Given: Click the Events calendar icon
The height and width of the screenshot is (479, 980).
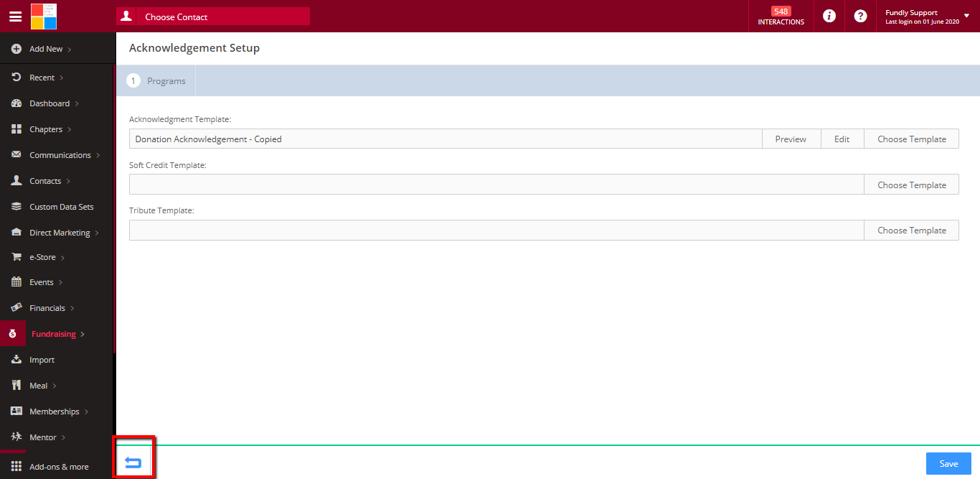Looking at the screenshot, I should pyautogui.click(x=17, y=282).
